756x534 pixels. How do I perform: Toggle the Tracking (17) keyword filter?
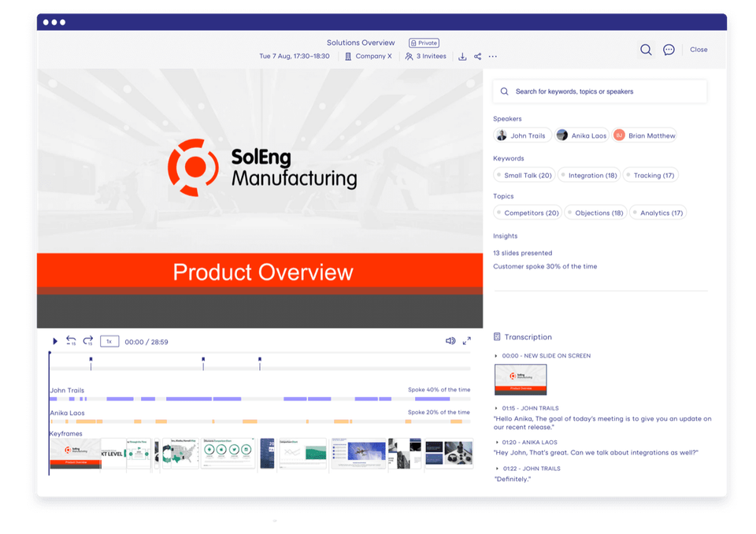tap(650, 175)
